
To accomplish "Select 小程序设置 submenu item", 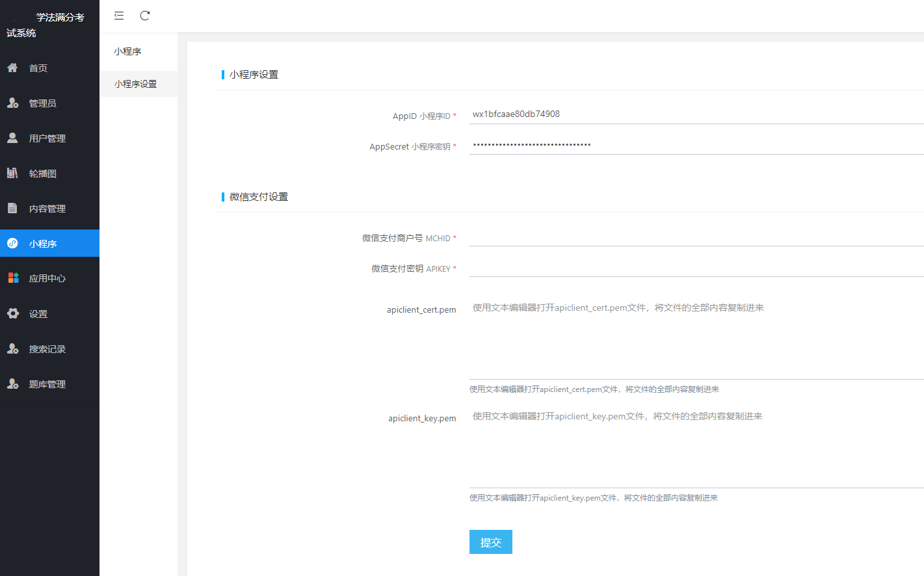I will click(x=139, y=84).
